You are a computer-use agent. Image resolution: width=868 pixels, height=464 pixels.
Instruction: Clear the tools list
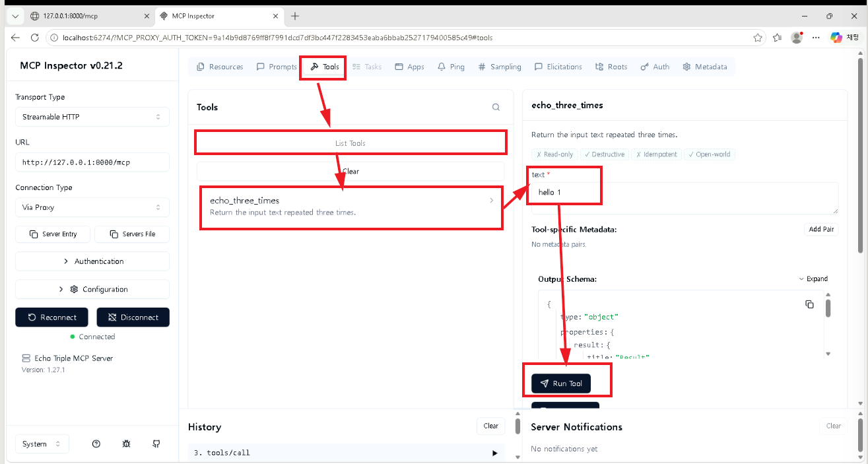click(351, 172)
